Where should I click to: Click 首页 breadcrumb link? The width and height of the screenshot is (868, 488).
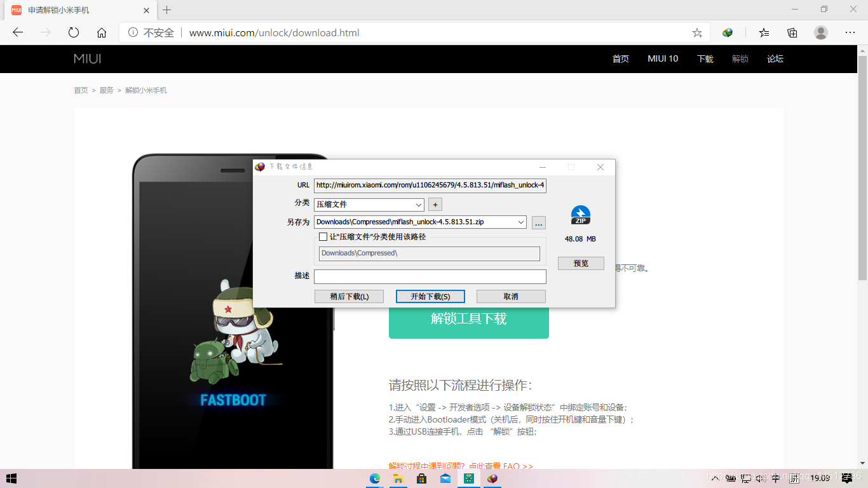pyautogui.click(x=81, y=90)
